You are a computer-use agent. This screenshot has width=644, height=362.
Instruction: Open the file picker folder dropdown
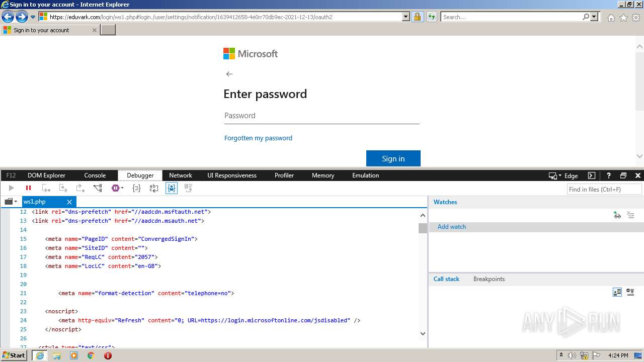[11, 202]
